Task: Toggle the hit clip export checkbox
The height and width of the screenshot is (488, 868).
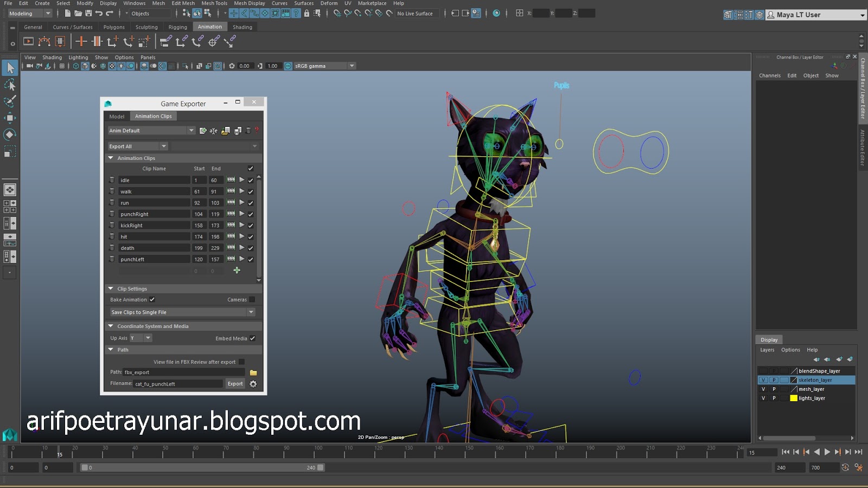Action: click(x=251, y=236)
